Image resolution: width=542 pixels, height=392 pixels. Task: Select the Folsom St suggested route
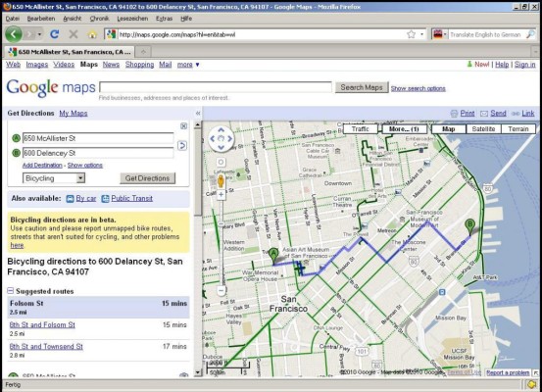click(x=98, y=307)
